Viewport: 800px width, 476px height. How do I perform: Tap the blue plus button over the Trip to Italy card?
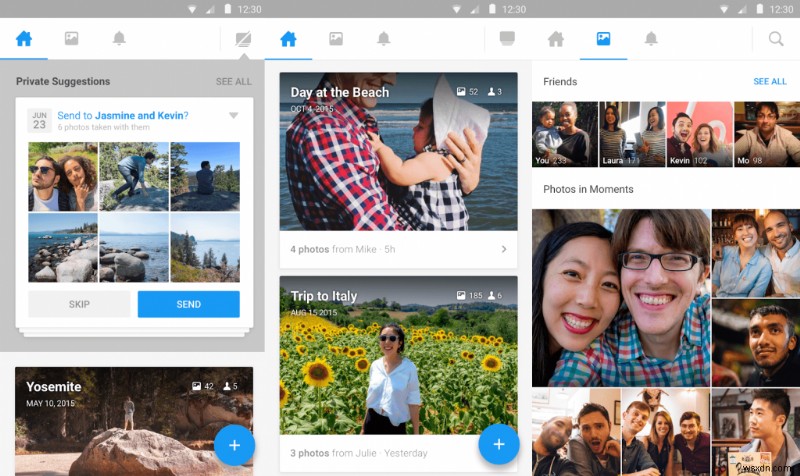click(498, 444)
